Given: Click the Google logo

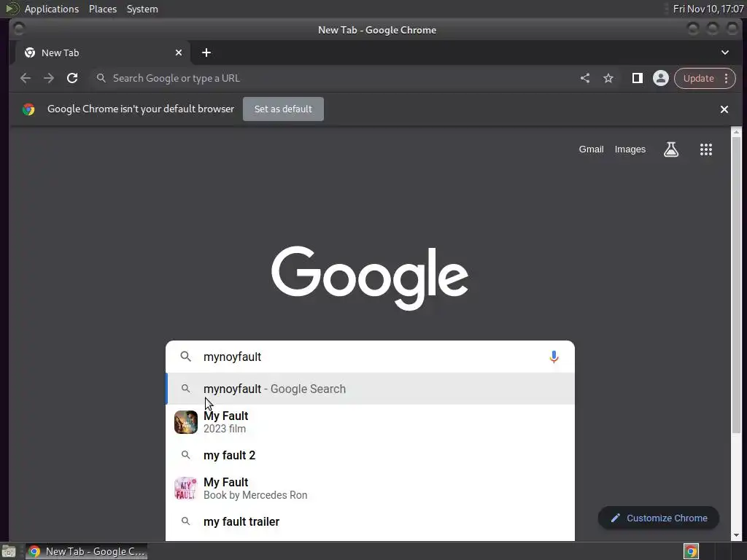Looking at the screenshot, I should click(370, 278).
